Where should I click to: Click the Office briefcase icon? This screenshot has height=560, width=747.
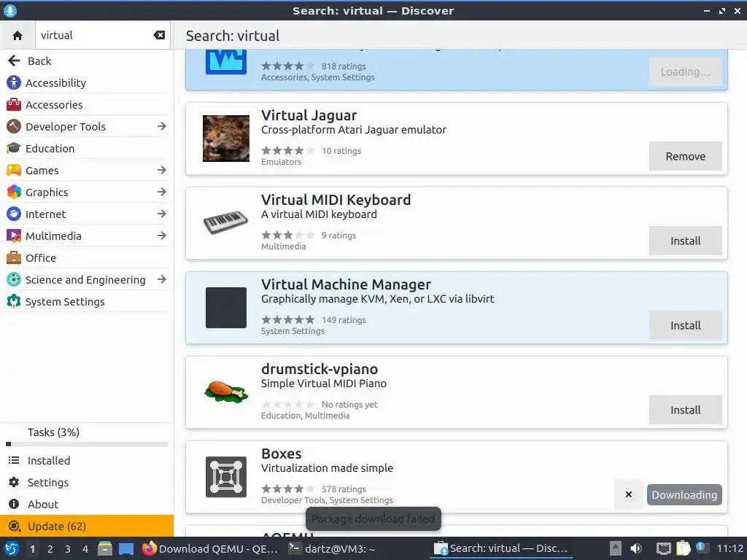14,258
